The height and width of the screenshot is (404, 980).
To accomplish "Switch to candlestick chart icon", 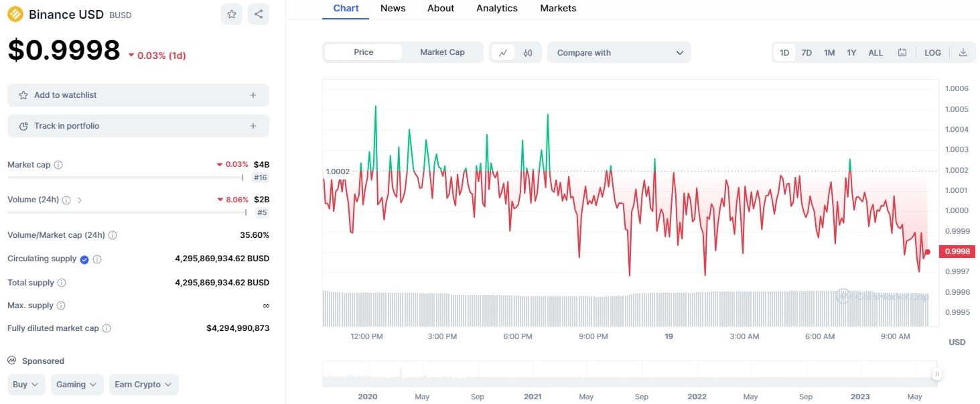I will 528,53.
